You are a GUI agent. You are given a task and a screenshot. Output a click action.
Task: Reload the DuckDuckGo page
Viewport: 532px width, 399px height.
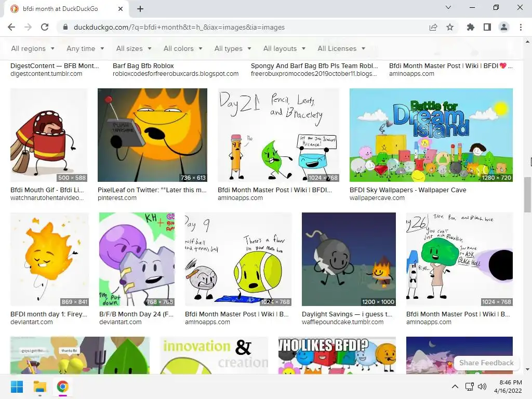[45, 27]
